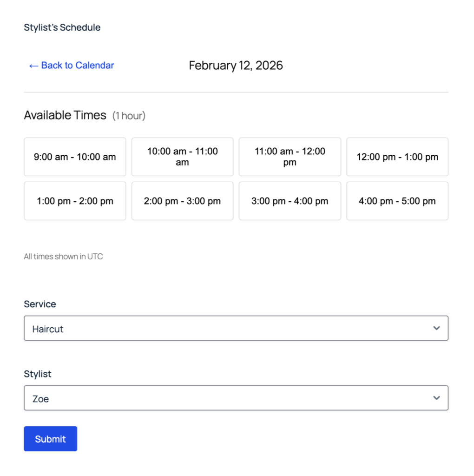The image size is (474, 476).
Task: Click the Service field label
Action: coord(39,304)
